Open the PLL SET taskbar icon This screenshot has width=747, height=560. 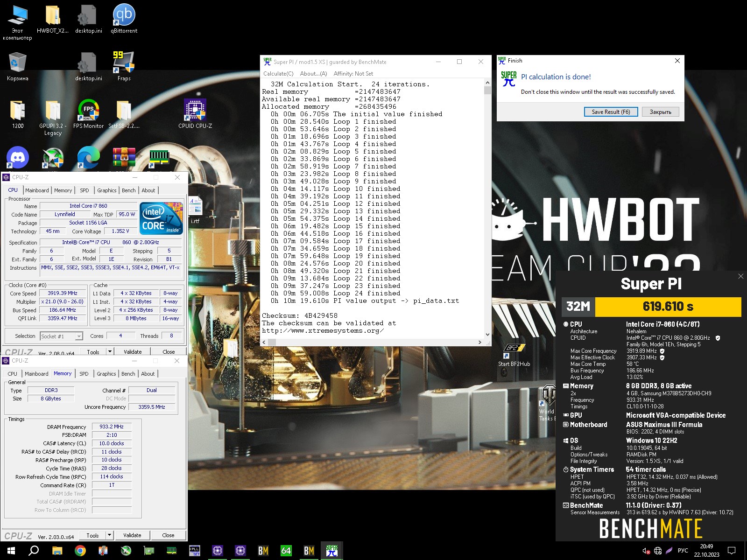coord(195,551)
